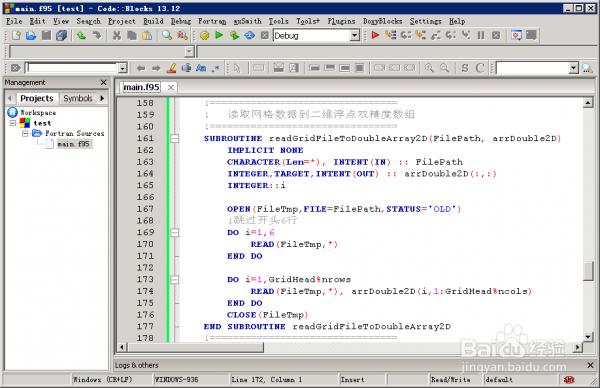
Task: Start debugging with red arrow icon
Action: click(x=375, y=35)
